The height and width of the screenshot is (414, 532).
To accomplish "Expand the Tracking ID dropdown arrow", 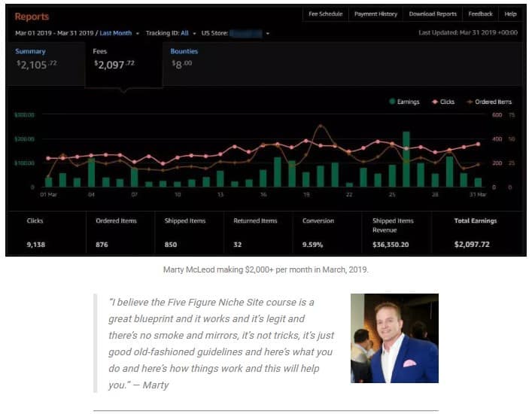I will point(194,34).
